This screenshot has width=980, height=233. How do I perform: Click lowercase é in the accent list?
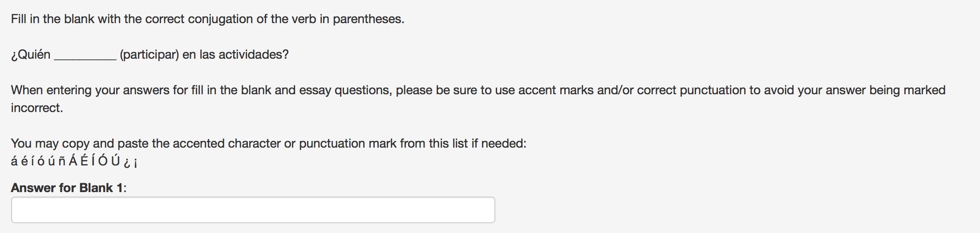coord(24,161)
